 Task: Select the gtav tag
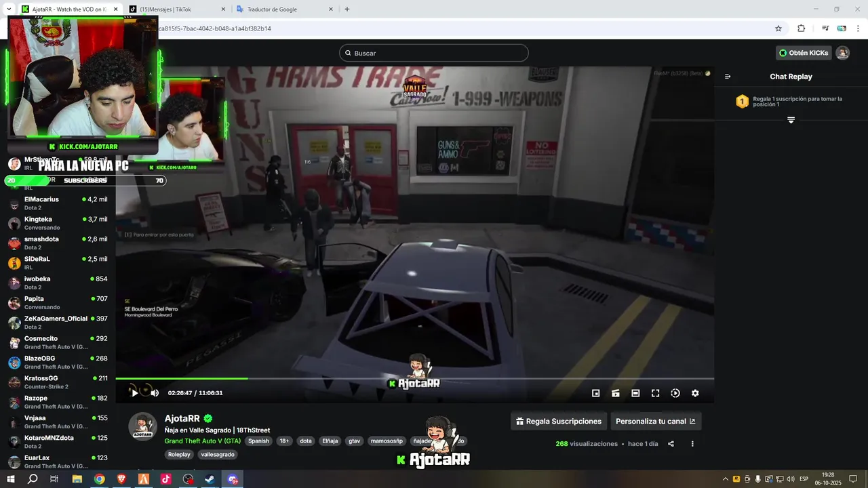coord(354,441)
